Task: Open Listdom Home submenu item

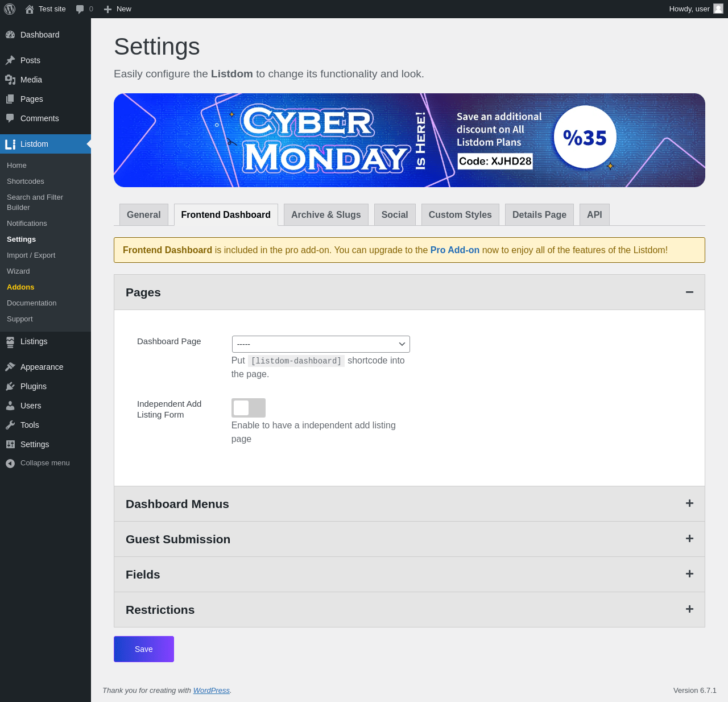Action: coord(16,166)
